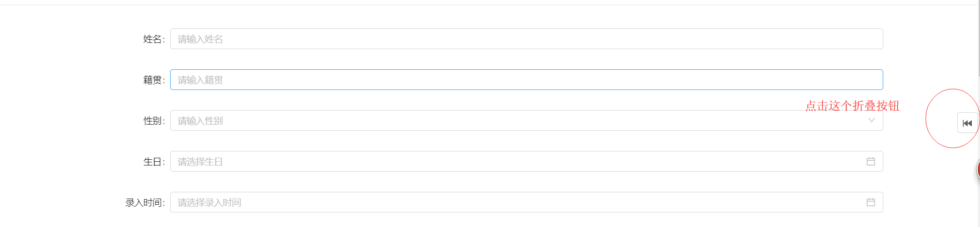
Task: Open the 生日 date picker field
Action: pos(526,161)
